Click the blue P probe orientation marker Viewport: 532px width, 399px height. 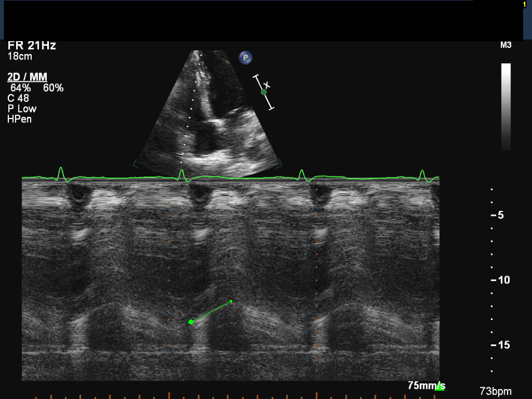pyautogui.click(x=245, y=57)
